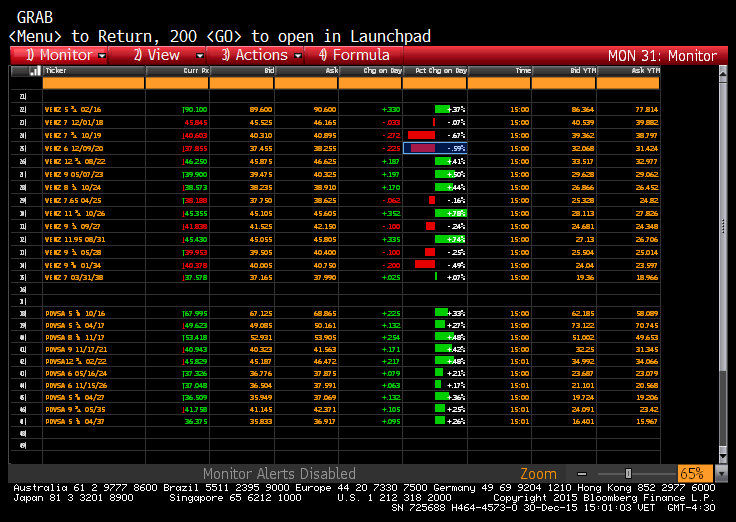This screenshot has width=736, height=522.
Task: Click the MON 31: Monitor title
Action: 662,56
